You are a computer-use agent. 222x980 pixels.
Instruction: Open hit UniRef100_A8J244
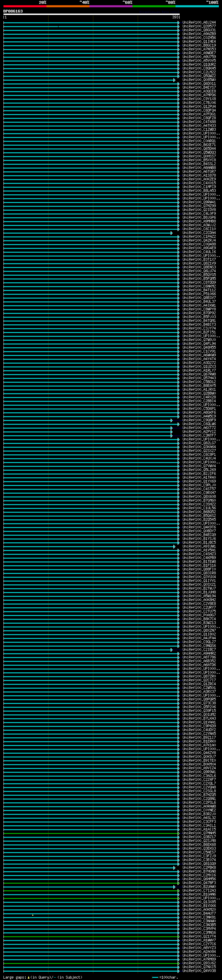click(x=199, y=23)
